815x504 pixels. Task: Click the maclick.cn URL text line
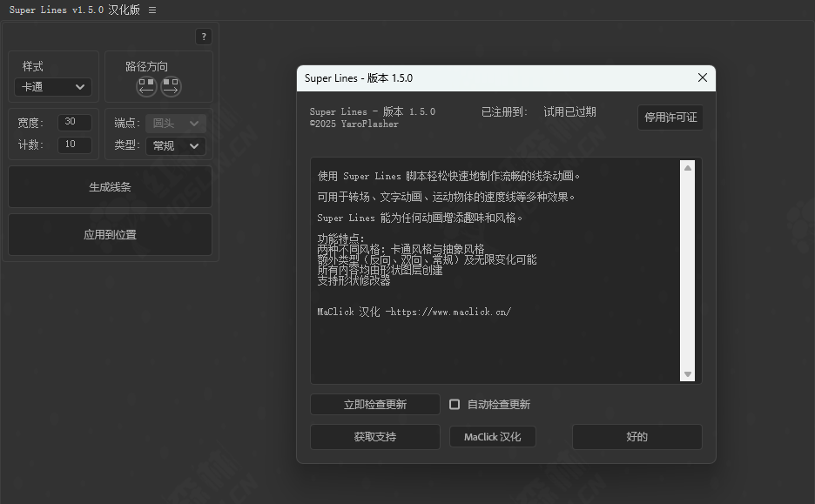click(414, 312)
